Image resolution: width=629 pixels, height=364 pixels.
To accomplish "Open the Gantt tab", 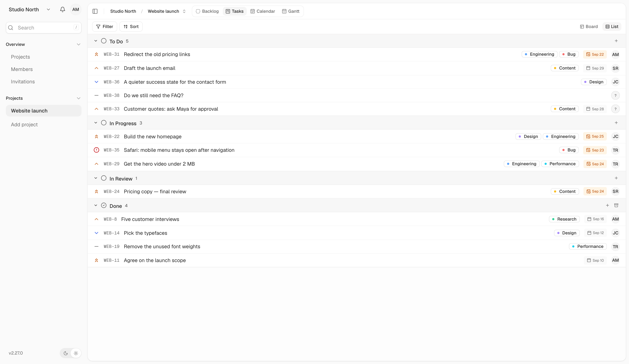I will 291,11.
